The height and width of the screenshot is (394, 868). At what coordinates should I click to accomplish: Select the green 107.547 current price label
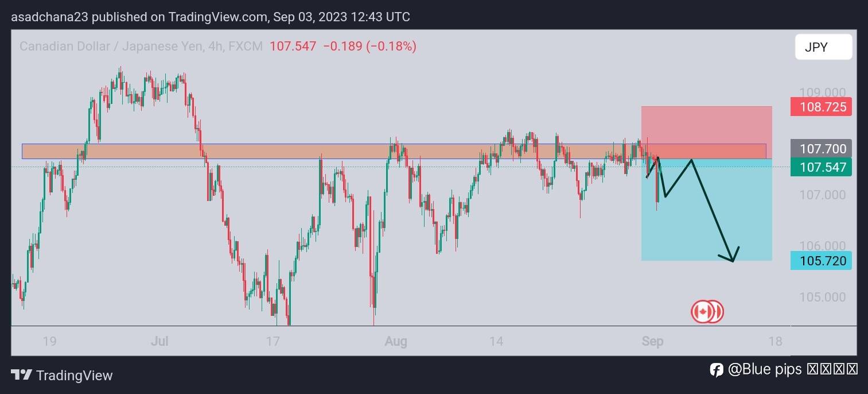coord(821,167)
